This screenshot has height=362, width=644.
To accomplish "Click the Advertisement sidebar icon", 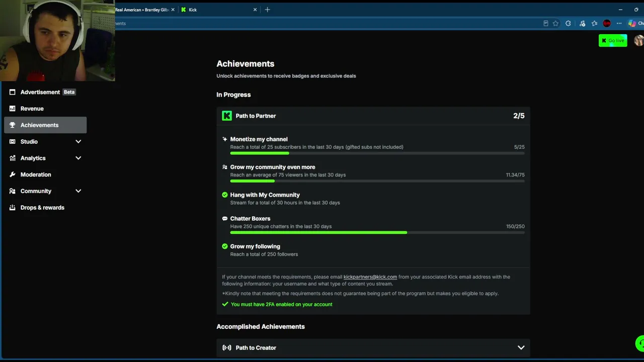I will (x=13, y=92).
